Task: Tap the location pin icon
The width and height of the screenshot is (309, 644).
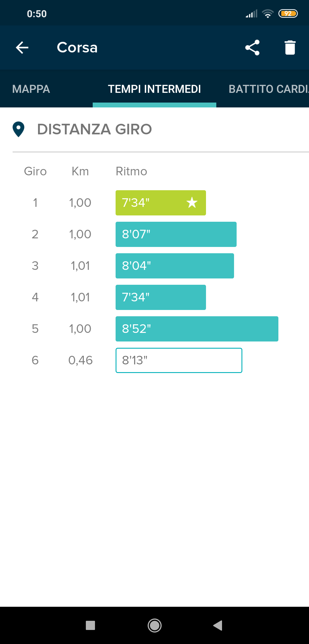Action: pos(19,129)
